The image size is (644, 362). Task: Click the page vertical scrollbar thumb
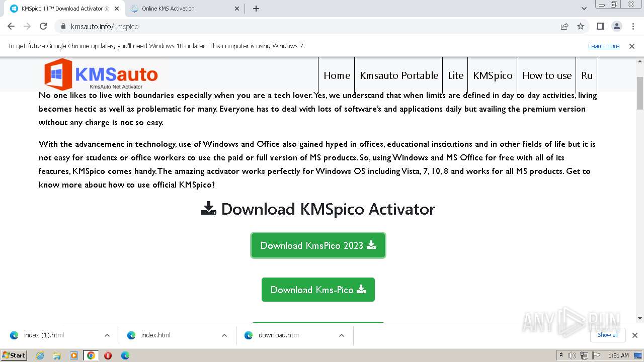click(640, 93)
